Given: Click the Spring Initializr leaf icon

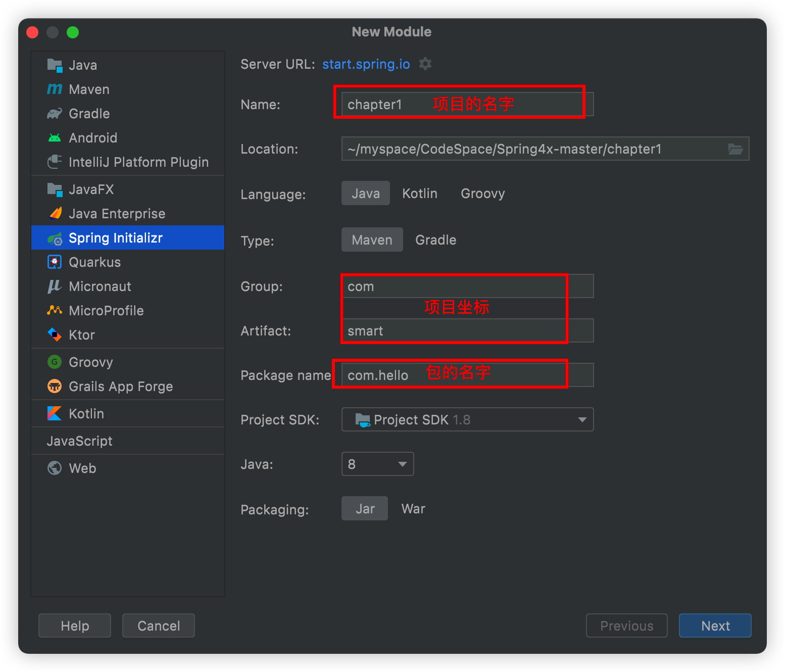Looking at the screenshot, I should [x=55, y=238].
